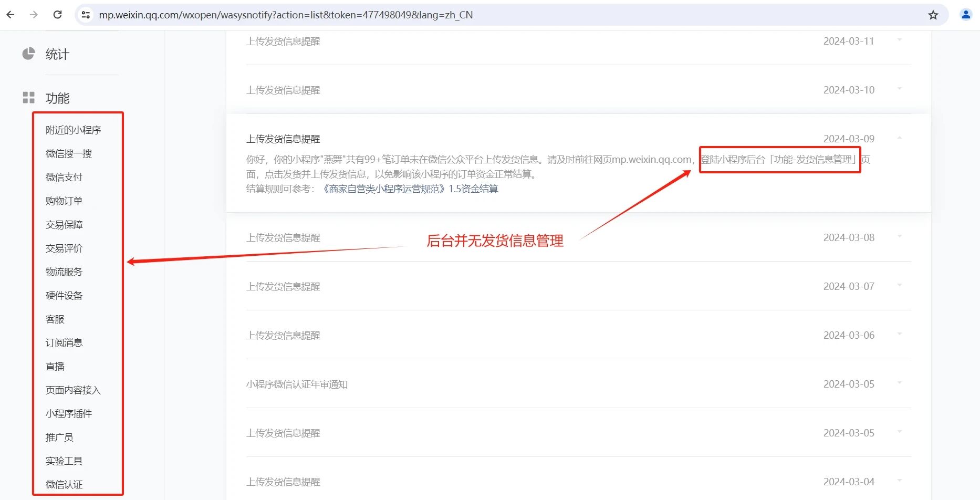Open 微信支付 menu item
The image size is (980, 500).
(x=64, y=177)
